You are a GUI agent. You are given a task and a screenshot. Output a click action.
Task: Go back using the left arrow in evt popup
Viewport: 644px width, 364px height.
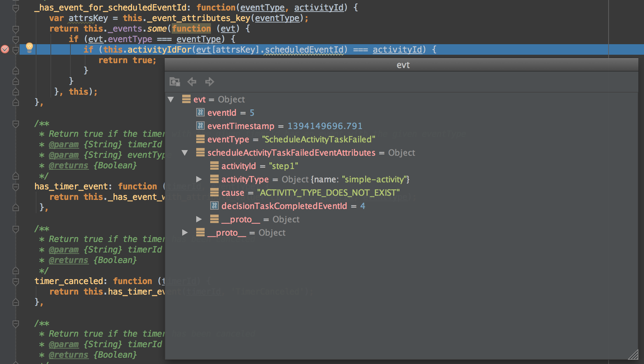pos(192,82)
